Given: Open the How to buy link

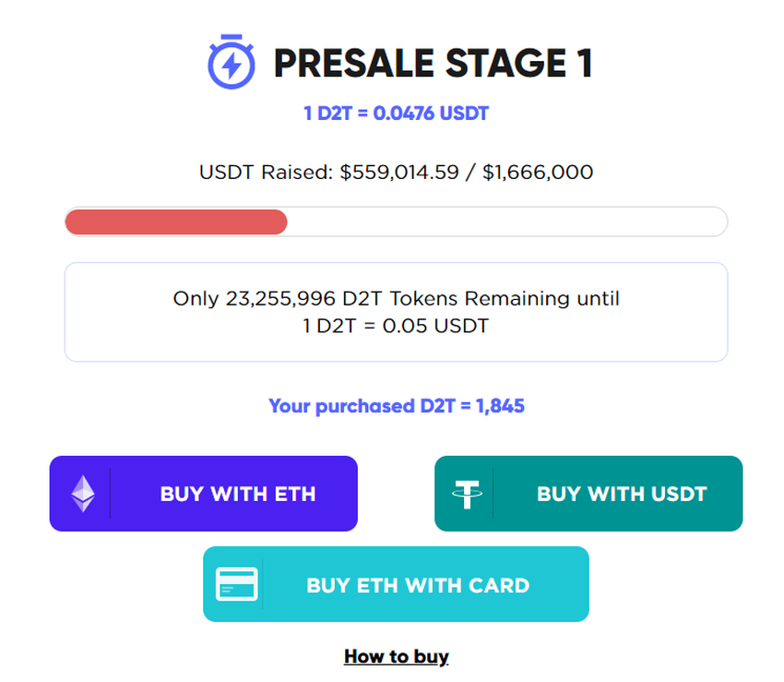Looking at the screenshot, I should point(396,656).
